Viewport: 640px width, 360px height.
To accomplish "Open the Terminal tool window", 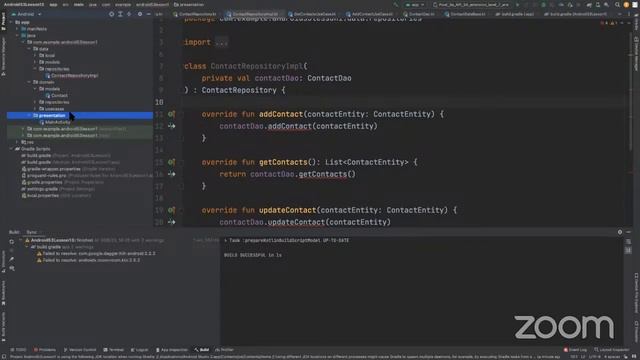I will (113, 350).
